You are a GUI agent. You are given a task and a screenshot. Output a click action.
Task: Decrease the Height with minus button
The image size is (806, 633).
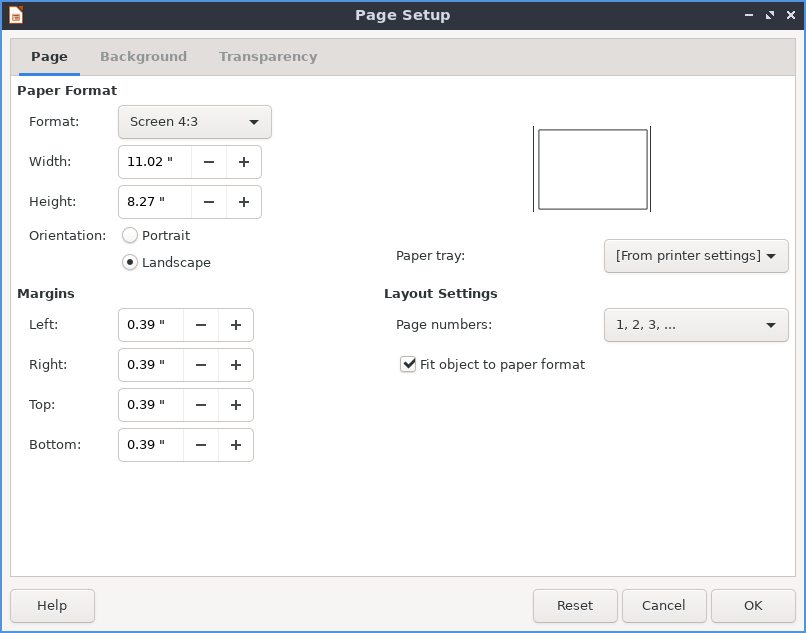[208, 202]
